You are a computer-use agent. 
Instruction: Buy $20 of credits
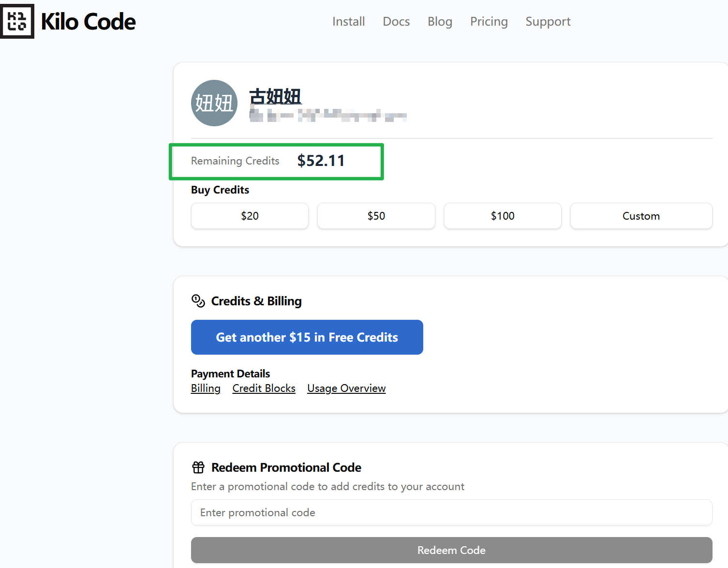tap(250, 216)
